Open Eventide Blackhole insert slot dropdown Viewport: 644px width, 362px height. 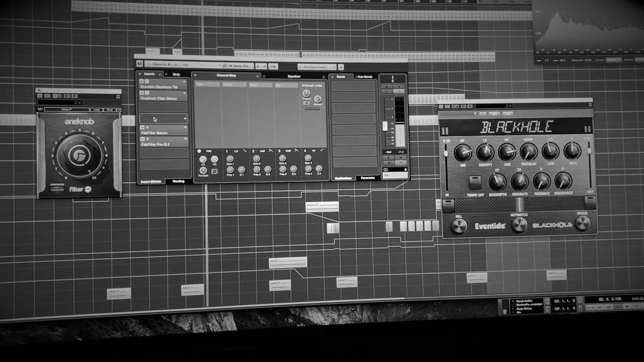point(185,81)
